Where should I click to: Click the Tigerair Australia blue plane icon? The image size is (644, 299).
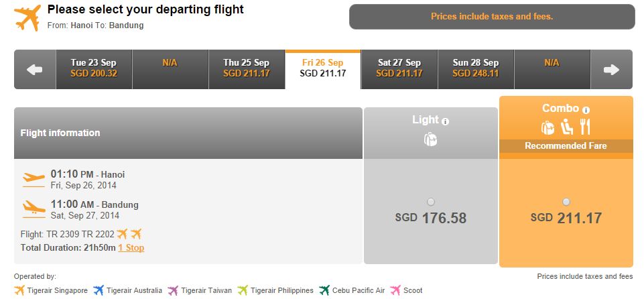point(98,290)
